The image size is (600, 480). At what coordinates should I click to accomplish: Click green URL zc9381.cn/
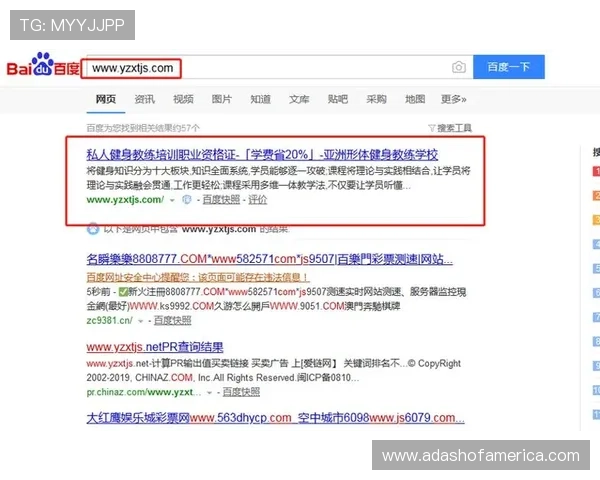[109, 320]
